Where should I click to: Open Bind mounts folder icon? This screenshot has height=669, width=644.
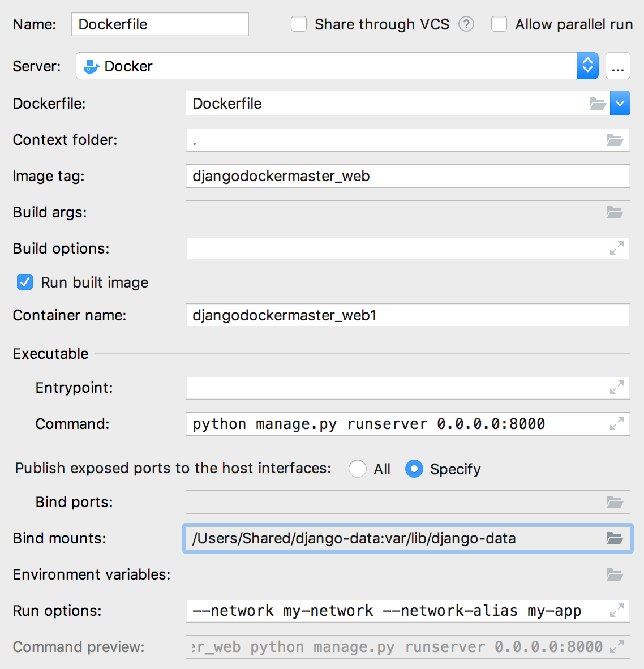(615, 538)
